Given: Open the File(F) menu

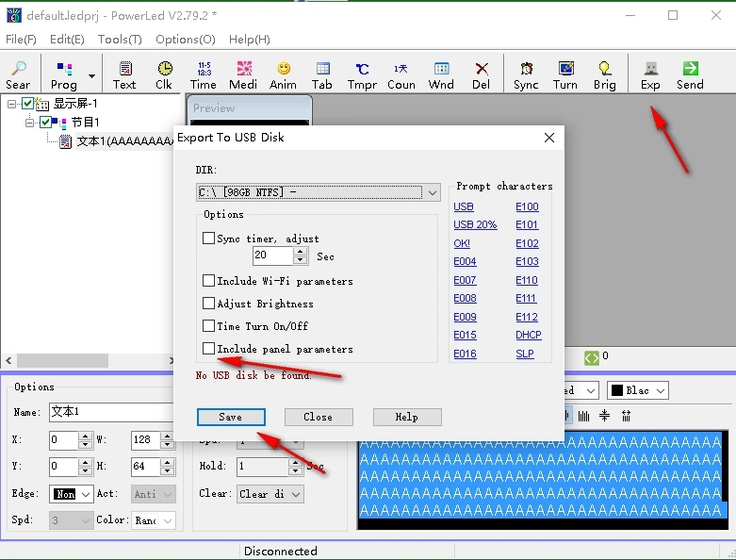Looking at the screenshot, I should [21, 40].
